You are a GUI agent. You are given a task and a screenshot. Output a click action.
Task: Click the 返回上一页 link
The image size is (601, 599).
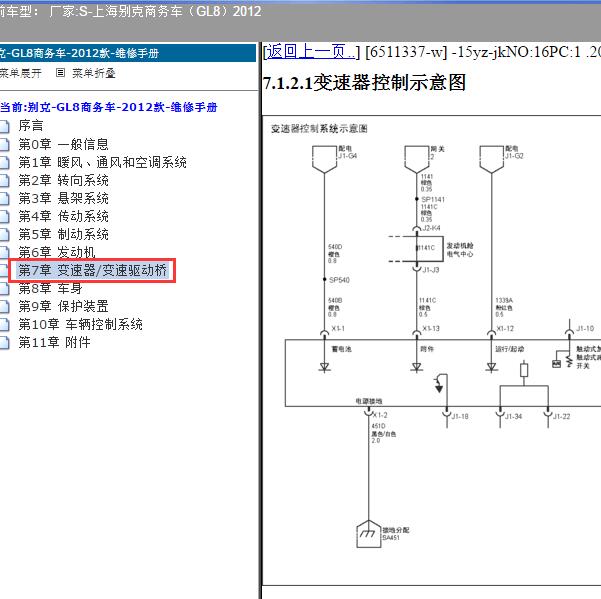(x=310, y=51)
